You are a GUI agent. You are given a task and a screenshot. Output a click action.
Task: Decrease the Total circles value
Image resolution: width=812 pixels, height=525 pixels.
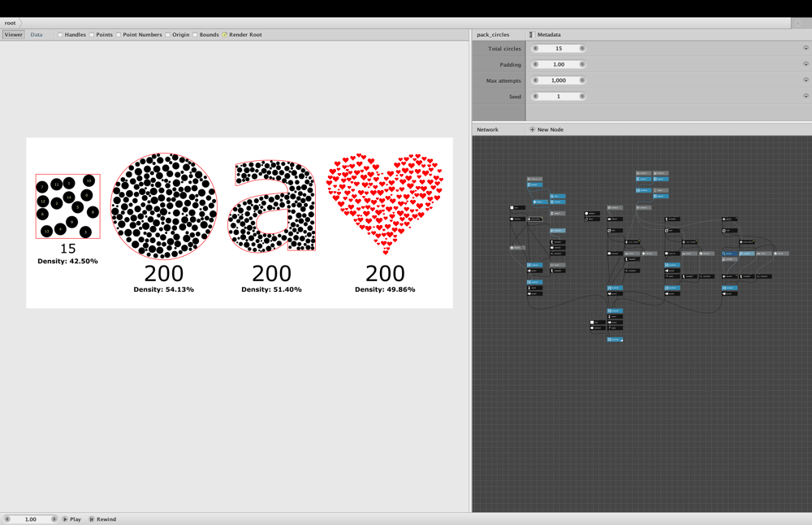coord(535,48)
